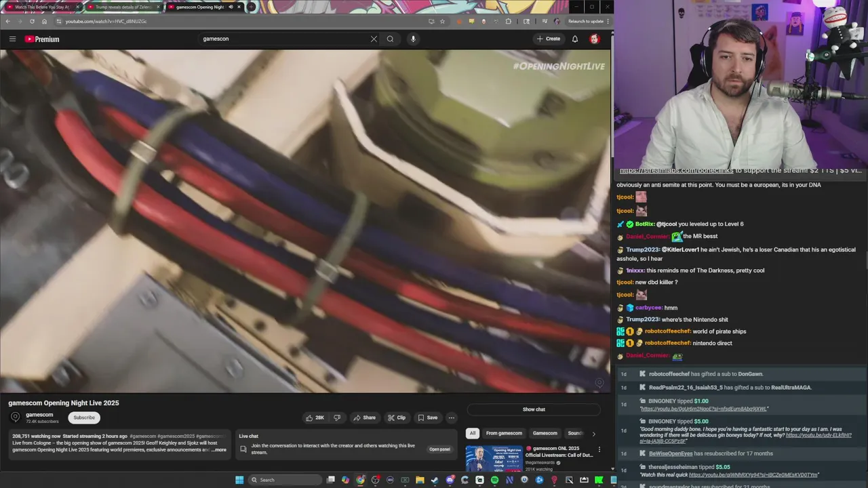
Task: Click the YouTube video player
Action: tap(305, 221)
